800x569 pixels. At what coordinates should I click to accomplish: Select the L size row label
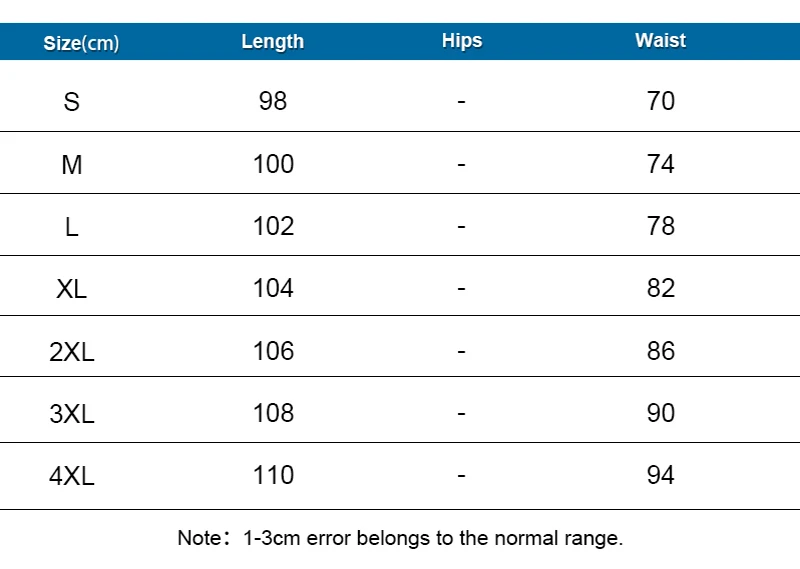71,227
